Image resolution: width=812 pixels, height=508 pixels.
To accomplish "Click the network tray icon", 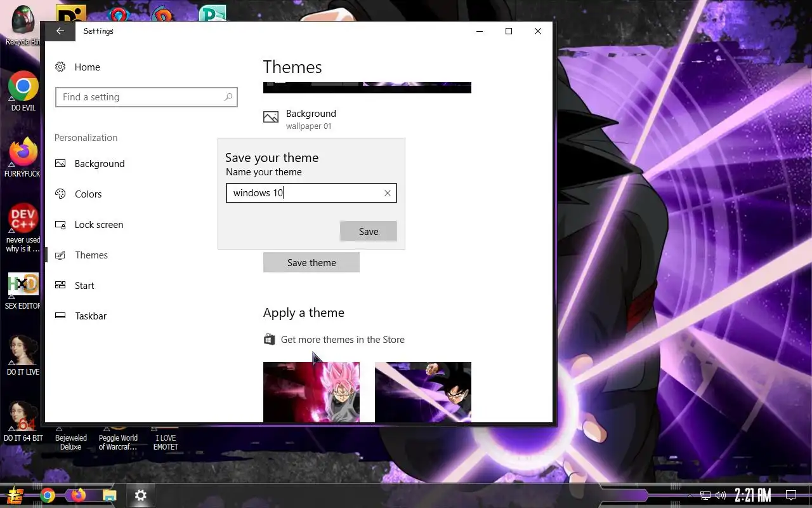I will (x=705, y=495).
